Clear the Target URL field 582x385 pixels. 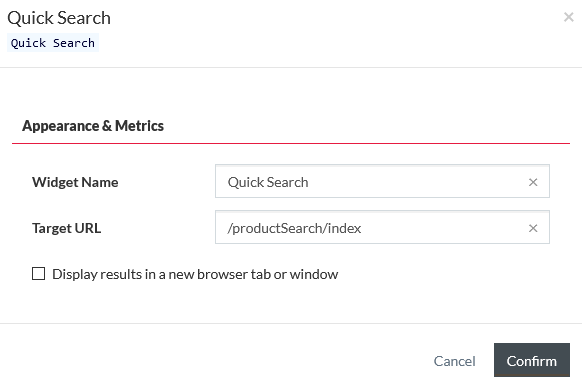click(x=533, y=228)
